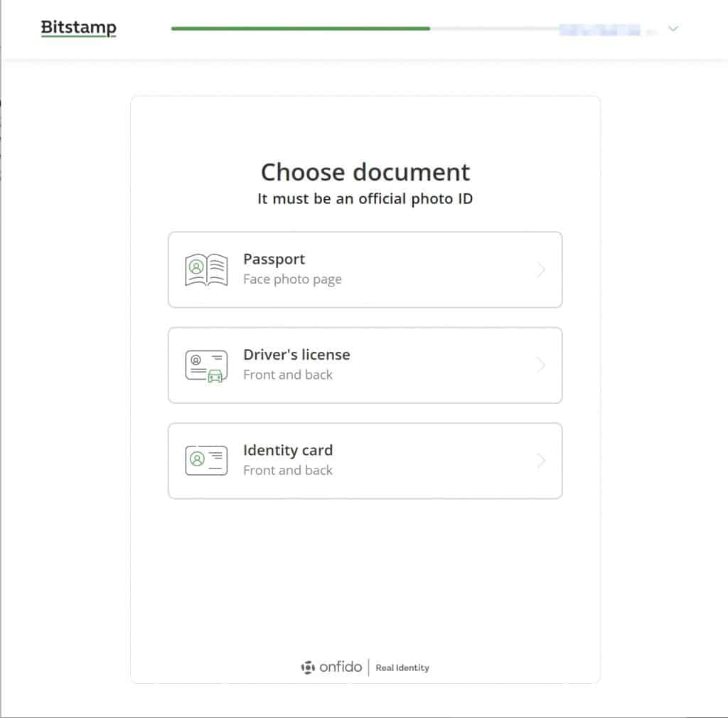Click the passport booklet icon

[205, 269]
